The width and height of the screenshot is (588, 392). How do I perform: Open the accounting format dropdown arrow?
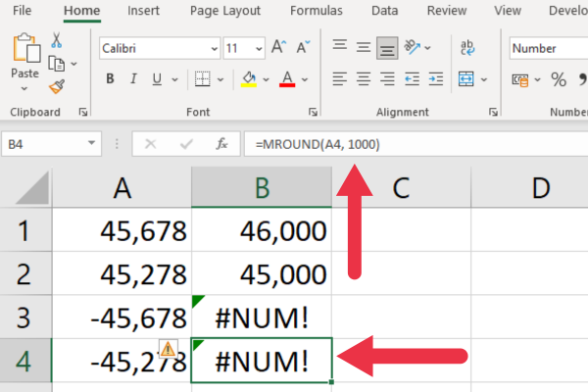537,79
